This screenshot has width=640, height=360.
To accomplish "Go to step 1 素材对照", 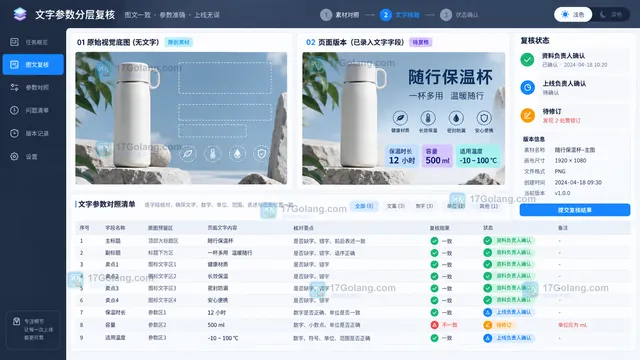I will click(340, 15).
